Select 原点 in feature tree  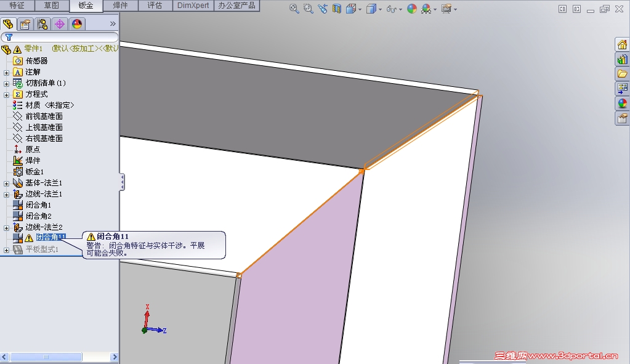33,150
